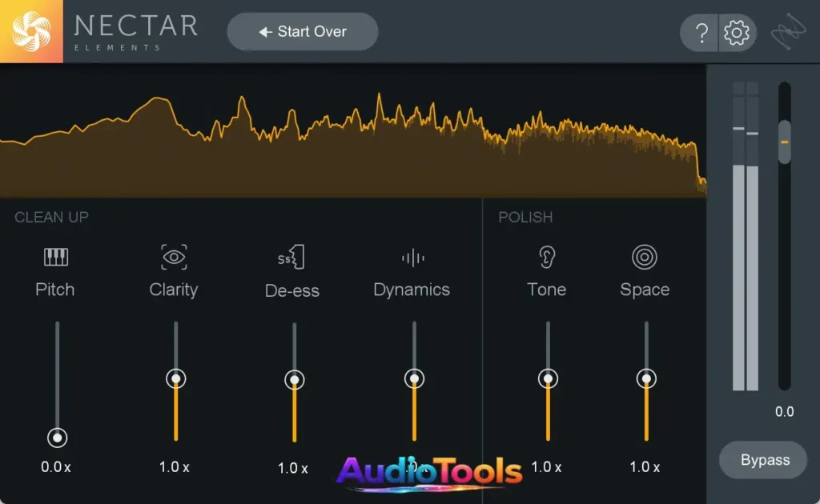Grab the Pitch slider handle
The width and height of the screenshot is (820, 504).
click(55, 438)
